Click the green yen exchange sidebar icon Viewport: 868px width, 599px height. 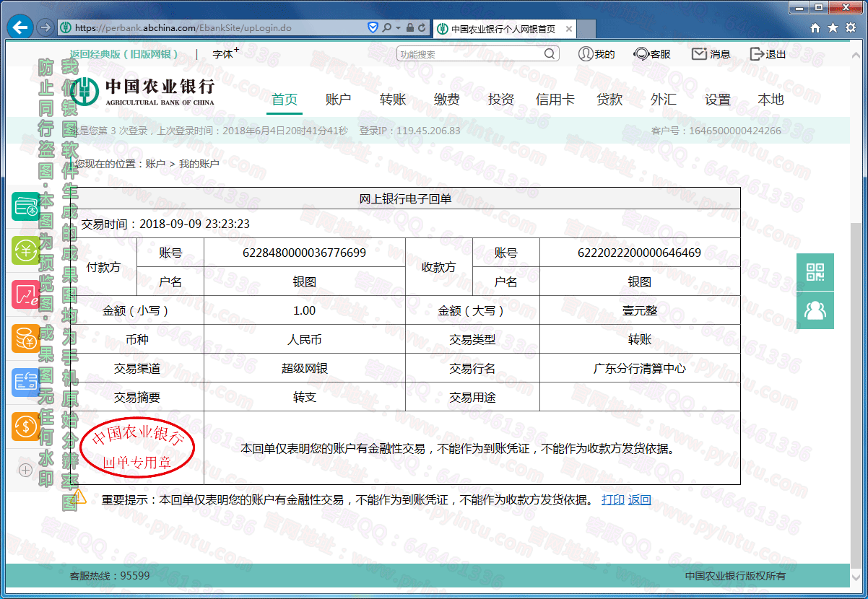tap(25, 250)
